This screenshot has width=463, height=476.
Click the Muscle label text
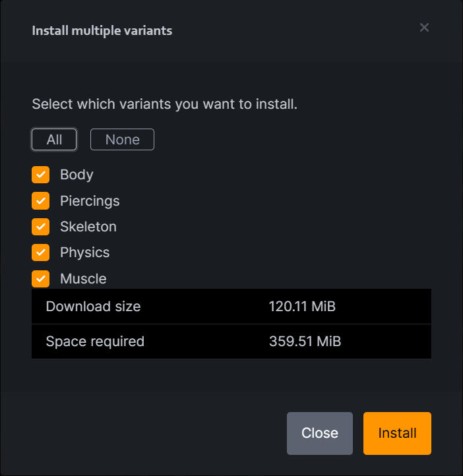[83, 279]
